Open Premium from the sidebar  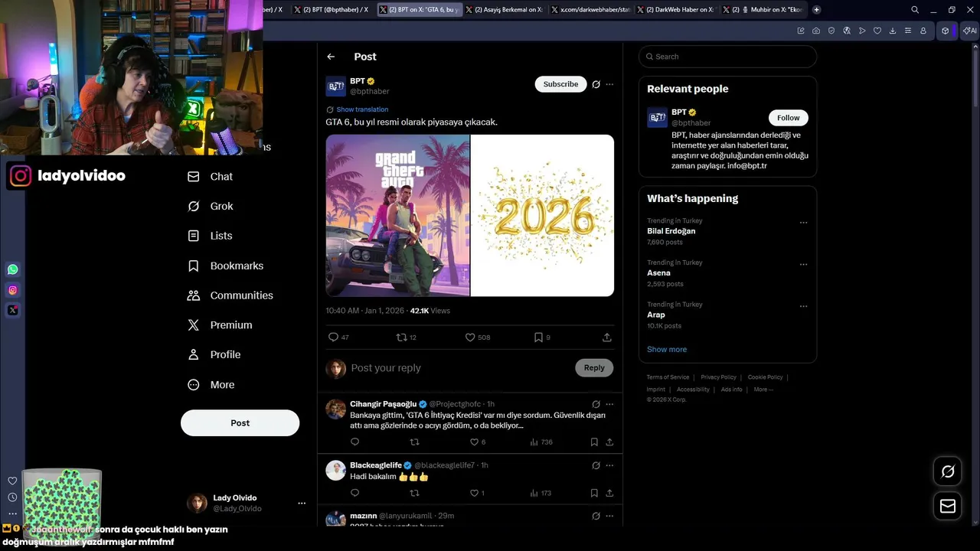tap(220, 325)
